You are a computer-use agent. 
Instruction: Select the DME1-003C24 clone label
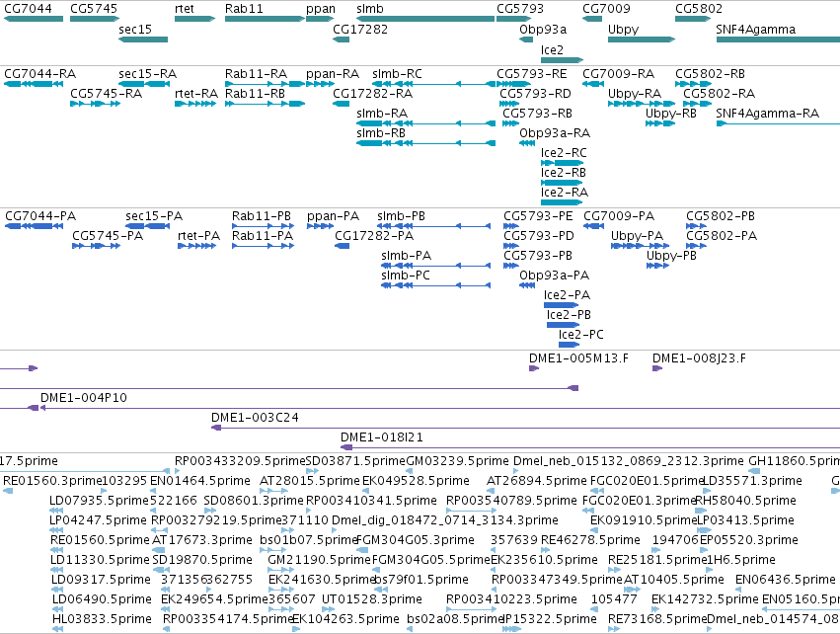click(255, 418)
